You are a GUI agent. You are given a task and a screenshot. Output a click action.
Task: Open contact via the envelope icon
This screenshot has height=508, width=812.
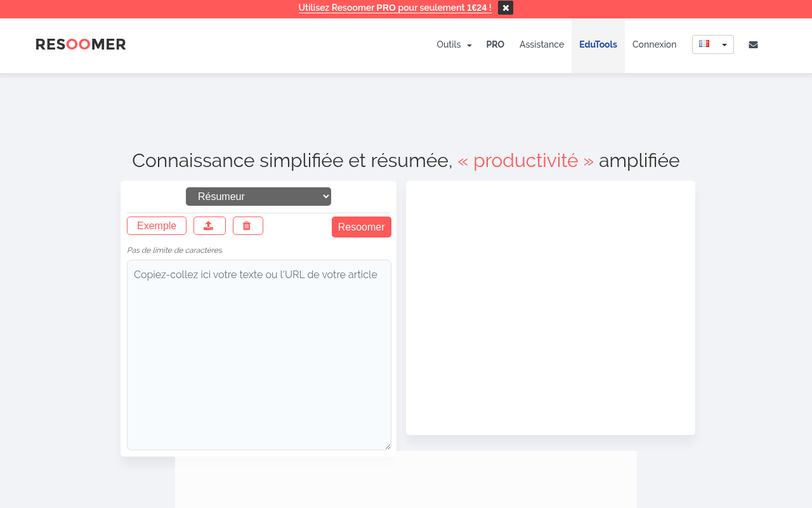[753, 44]
